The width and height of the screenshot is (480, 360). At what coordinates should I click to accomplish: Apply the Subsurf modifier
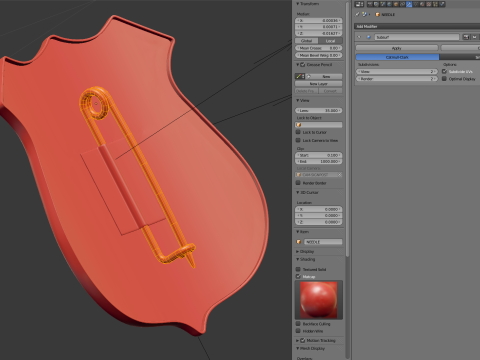(397, 48)
